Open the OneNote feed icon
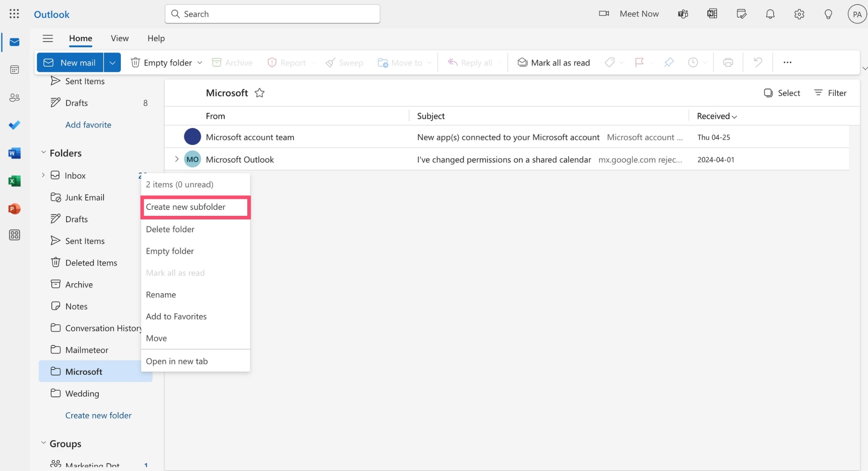Viewport: 868px width, 471px height. 712,14
